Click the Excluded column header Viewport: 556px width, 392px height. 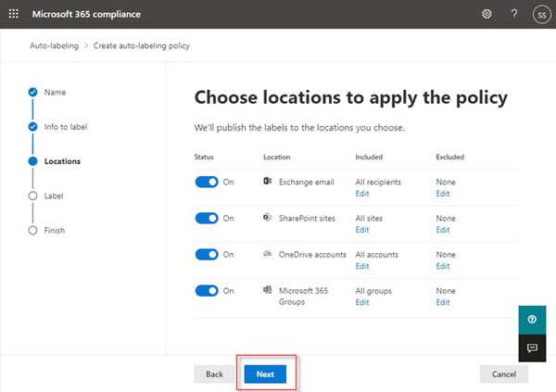[x=450, y=157]
